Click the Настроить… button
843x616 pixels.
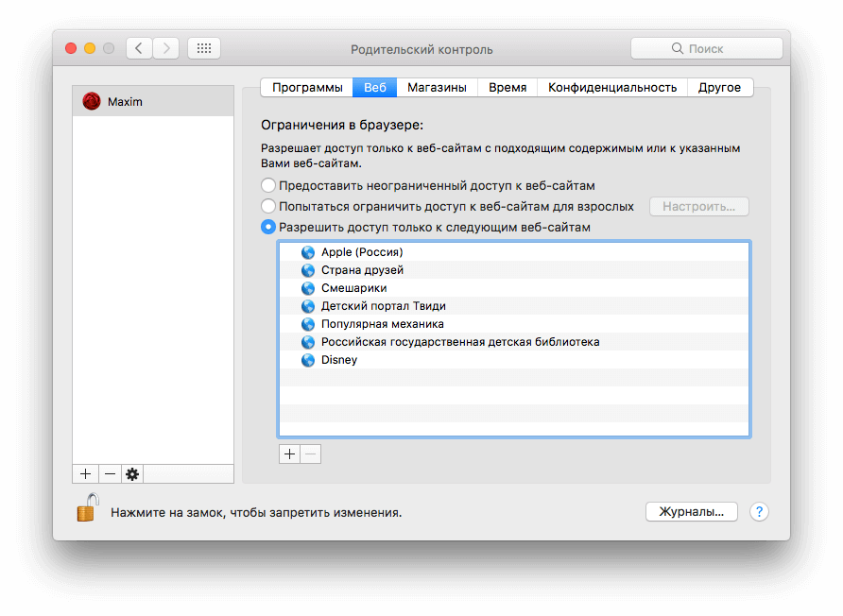699,206
